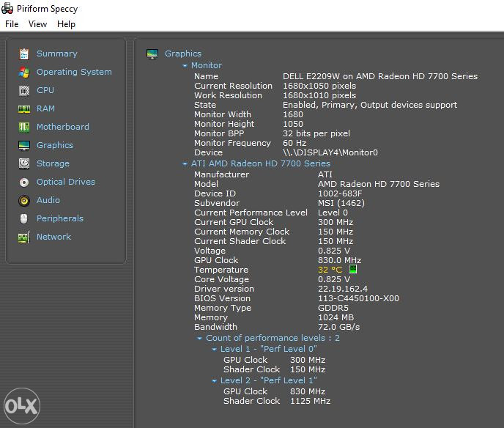Click the Operating System Windows flag icon
The height and width of the screenshot is (428, 504).
[23, 73]
